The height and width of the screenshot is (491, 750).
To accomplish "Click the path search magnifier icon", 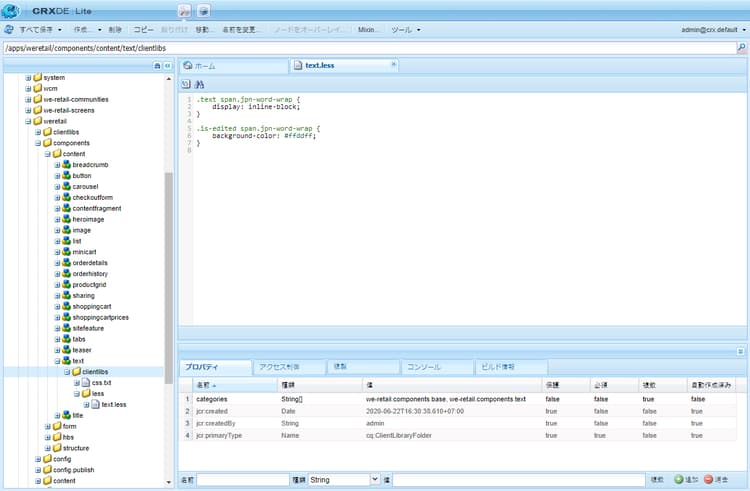I will 741,47.
